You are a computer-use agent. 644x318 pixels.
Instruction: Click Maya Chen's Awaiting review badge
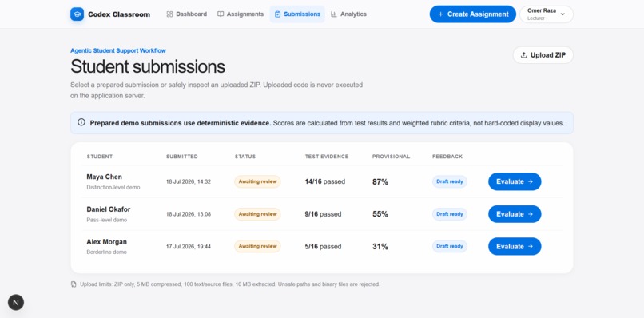coord(257,181)
